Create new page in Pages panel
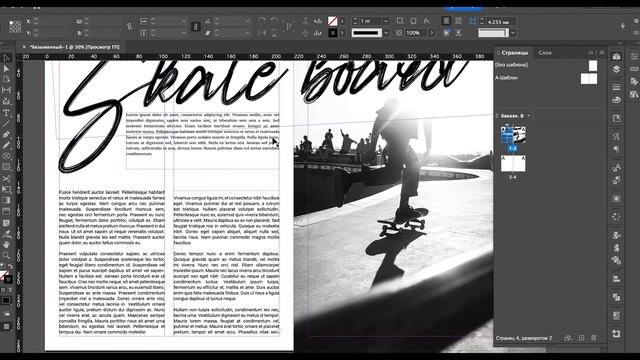640x360 pixels. click(x=581, y=338)
